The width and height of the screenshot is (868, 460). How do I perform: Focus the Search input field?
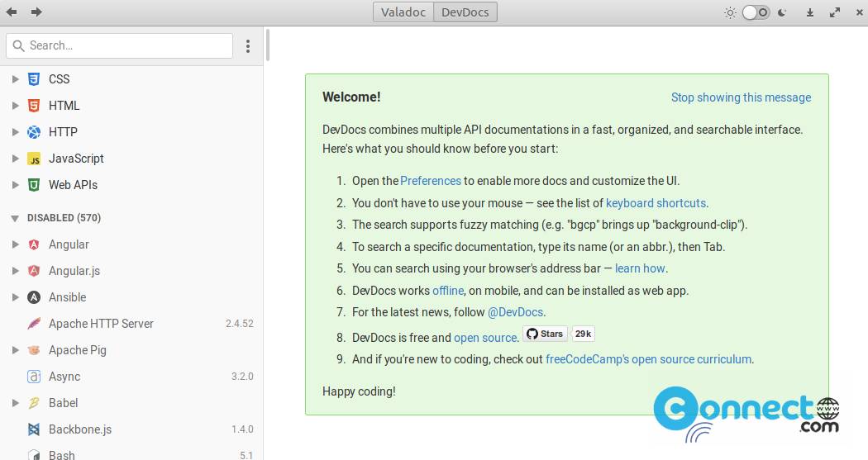click(120, 45)
